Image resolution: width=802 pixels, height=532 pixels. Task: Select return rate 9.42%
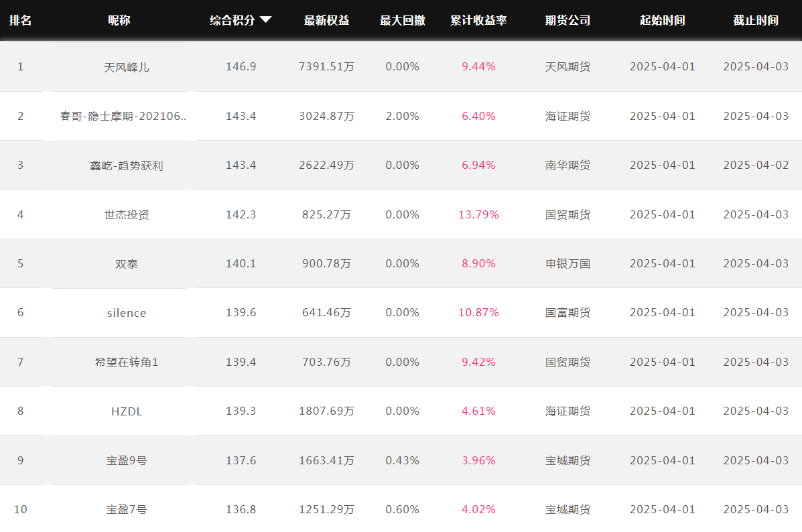[479, 362]
